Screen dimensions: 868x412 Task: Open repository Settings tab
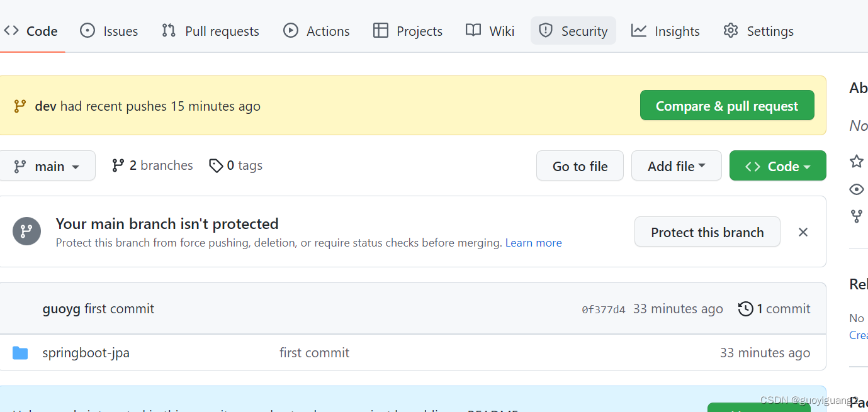pyautogui.click(x=758, y=31)
